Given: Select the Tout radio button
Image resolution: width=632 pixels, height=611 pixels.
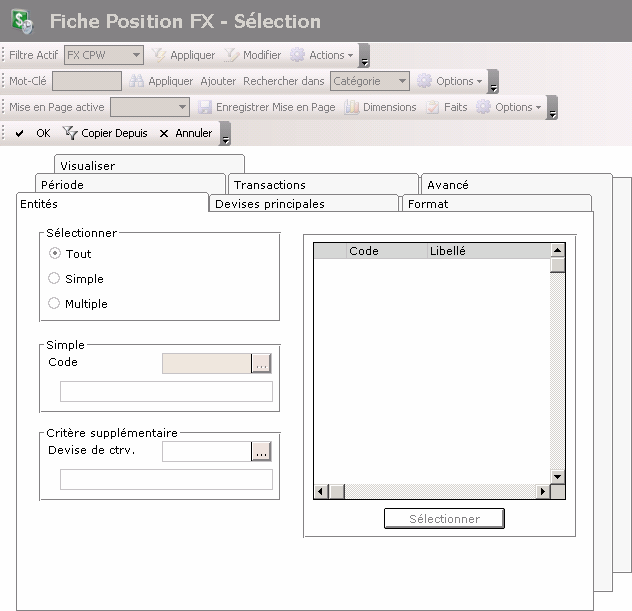Looking at the screenshot, I should coord(55,254).
